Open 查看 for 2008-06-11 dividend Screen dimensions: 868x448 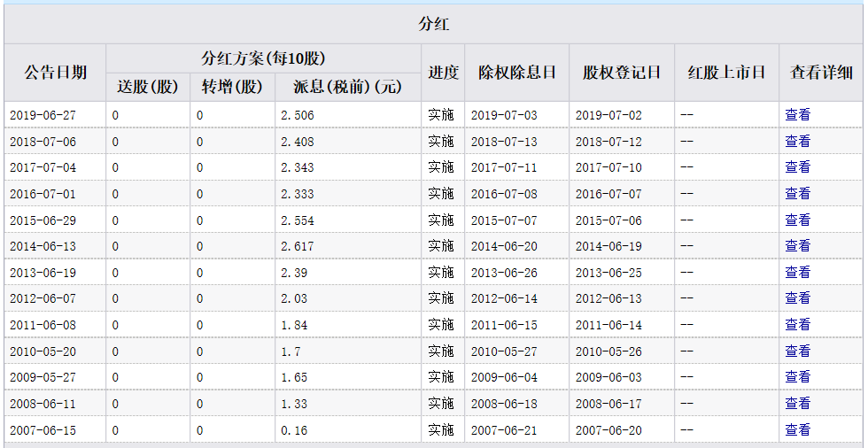797,403
